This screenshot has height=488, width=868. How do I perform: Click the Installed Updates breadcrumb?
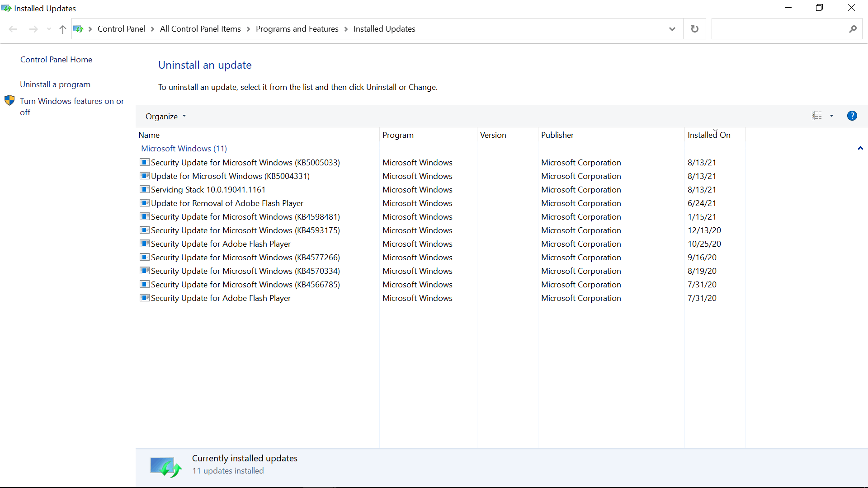[x=384, y=29]
